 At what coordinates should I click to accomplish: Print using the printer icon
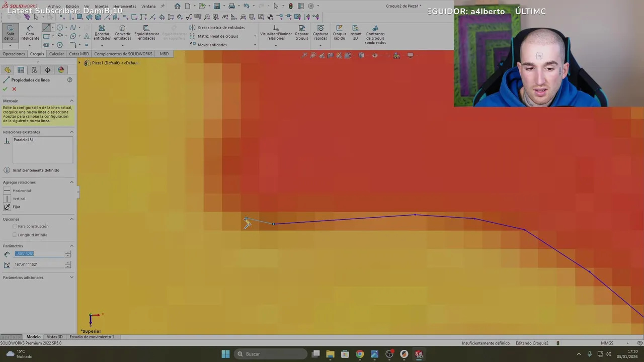[231, 6]
